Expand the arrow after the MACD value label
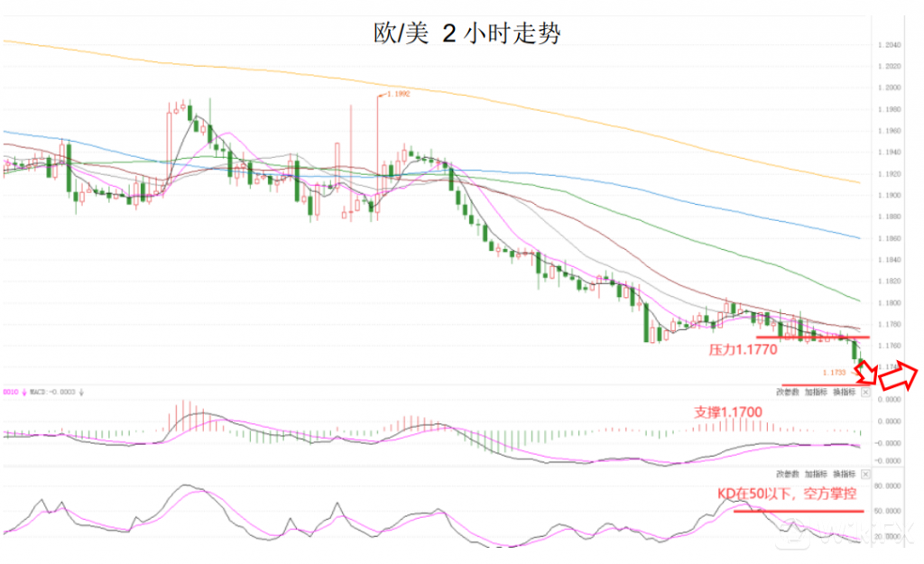Viewport: 924px width, 564px height. pos(82,393)
